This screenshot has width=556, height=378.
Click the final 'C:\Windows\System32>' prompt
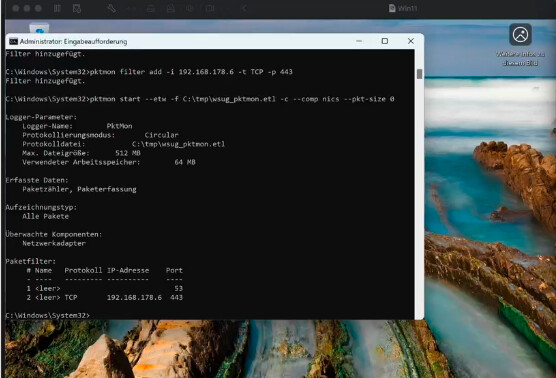48,315
